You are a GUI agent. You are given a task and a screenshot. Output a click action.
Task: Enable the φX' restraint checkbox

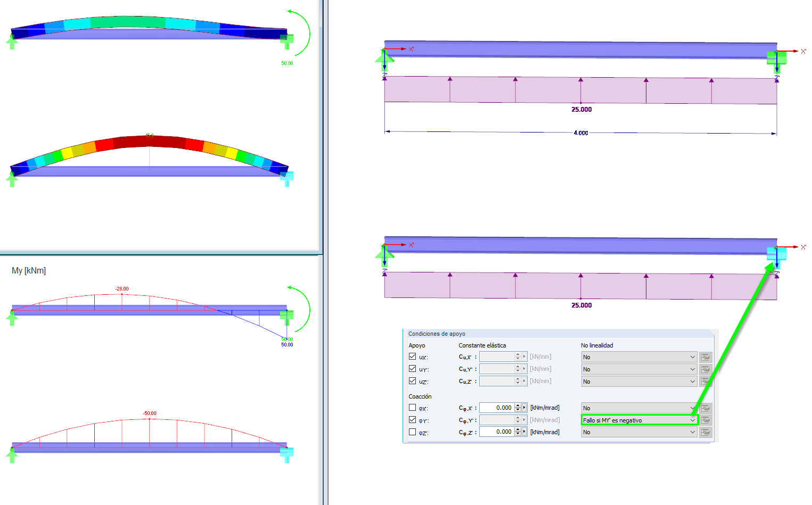(x=412, y=408)
